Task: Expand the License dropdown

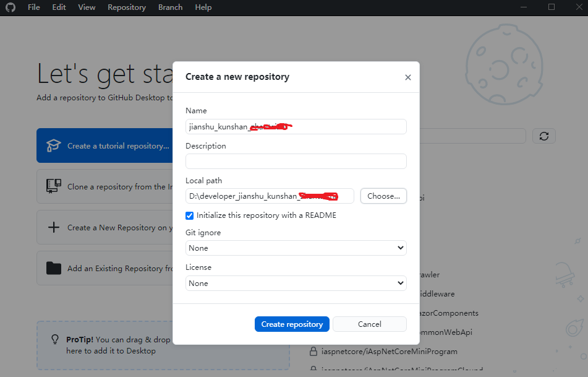Action: pos(296,283)
